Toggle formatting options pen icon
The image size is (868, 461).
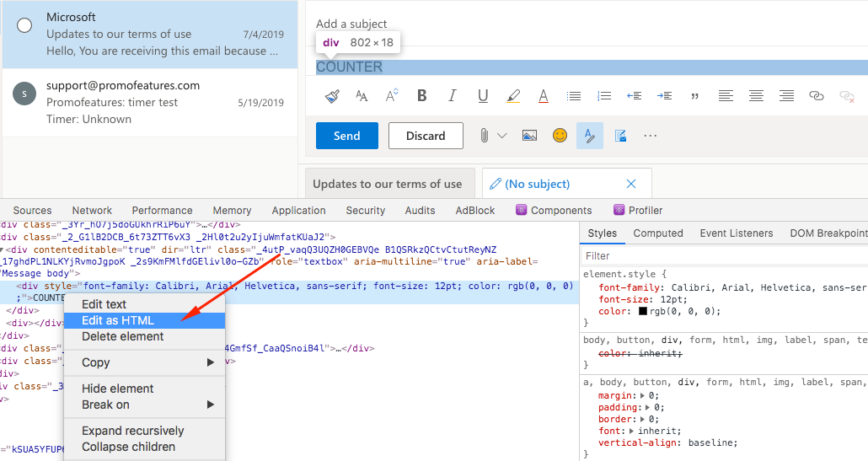click(590, 136)
